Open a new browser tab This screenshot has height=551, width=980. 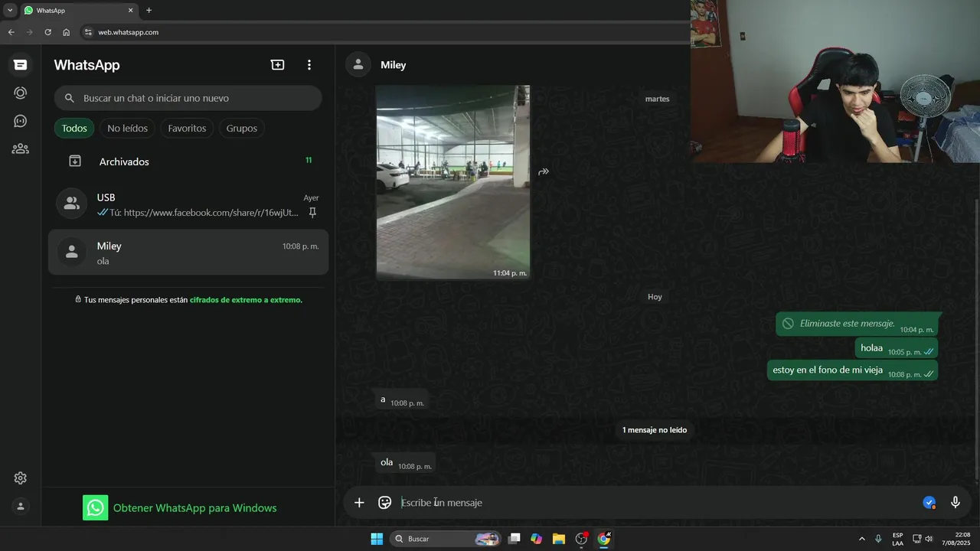point(149,11)
